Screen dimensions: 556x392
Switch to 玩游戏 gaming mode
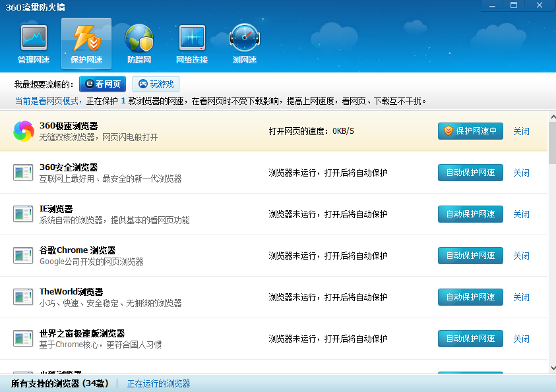156,84
